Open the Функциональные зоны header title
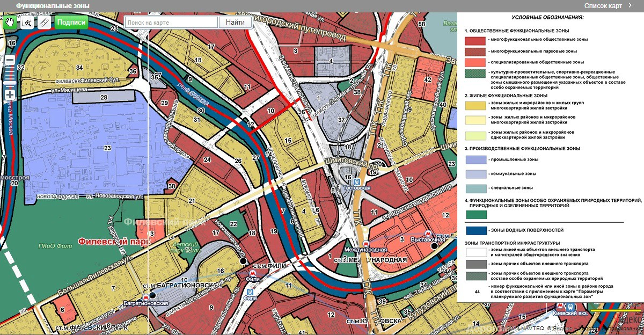Screen dimensions: 644x335 coord(53,6)
